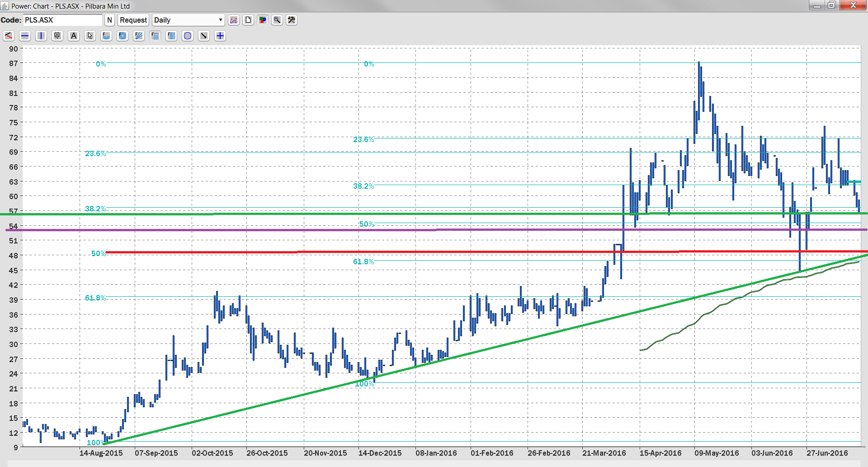
Task: Select the blue crosshair tool
Action: coord(220,36)
